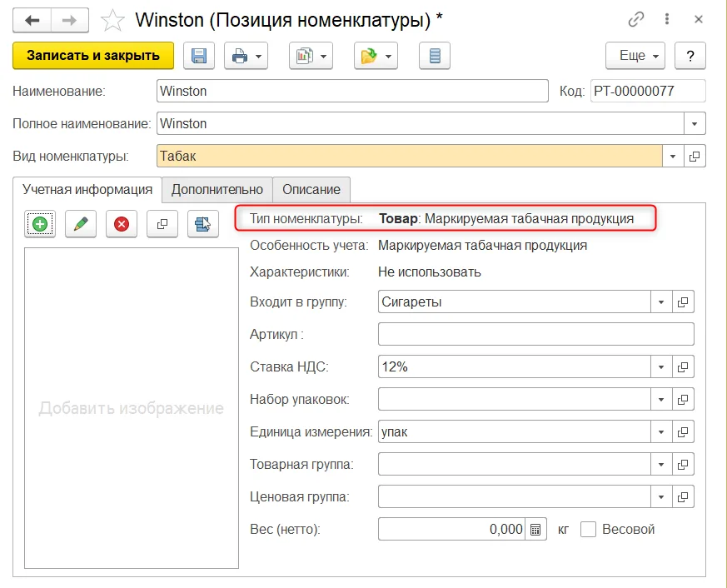Screen dimensions: 727x588
Task: Edit image with pencil icon
Action: tap(81, 224)
